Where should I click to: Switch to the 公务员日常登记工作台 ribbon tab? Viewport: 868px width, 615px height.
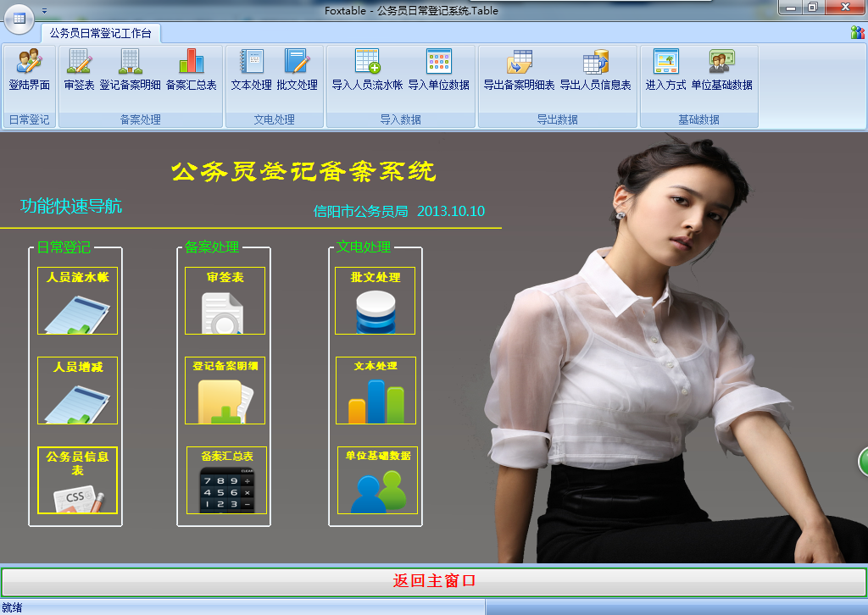100,33
